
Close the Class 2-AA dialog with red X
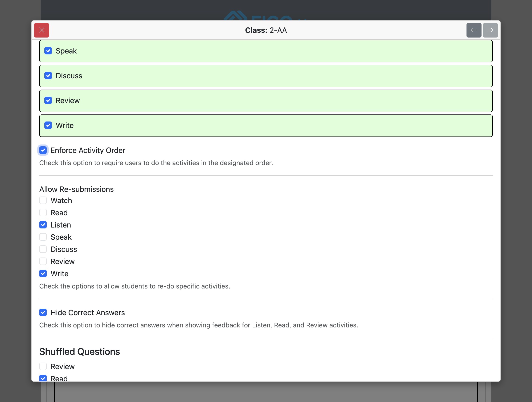coord(42,30)
